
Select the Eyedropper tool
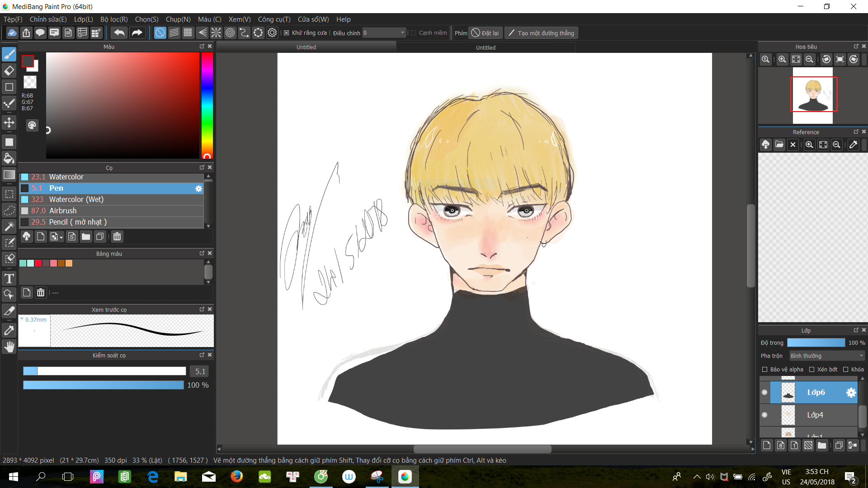[x=9, y=330]
